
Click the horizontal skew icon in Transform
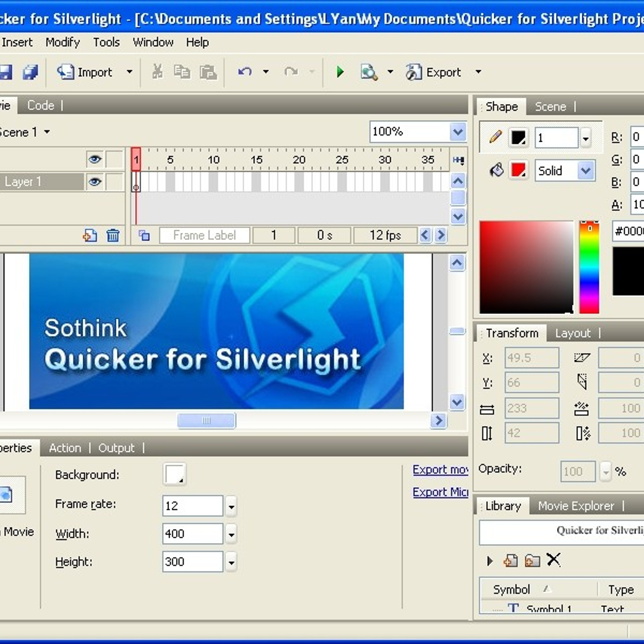(582, 357)
